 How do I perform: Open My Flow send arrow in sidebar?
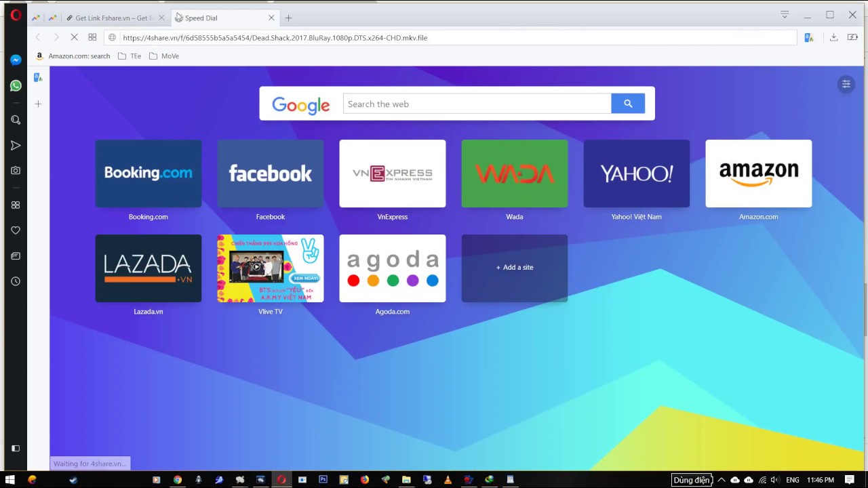point(16,145)
